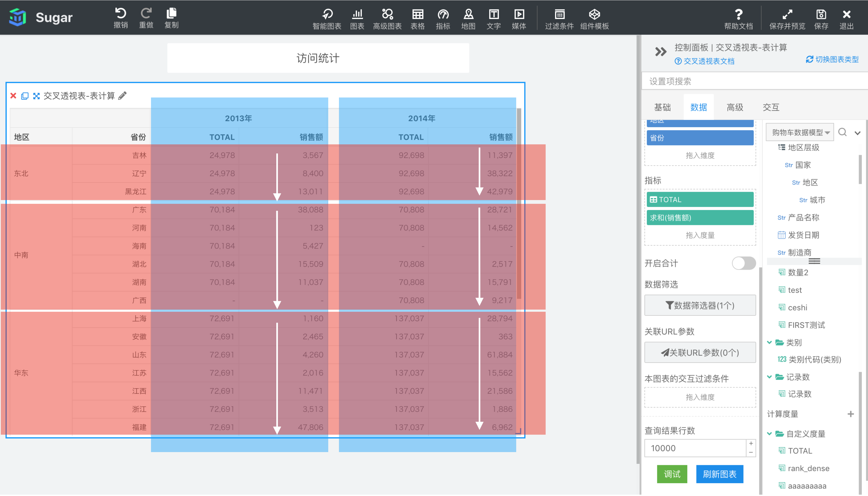Select the 制造商 field

tap(794, 253)
